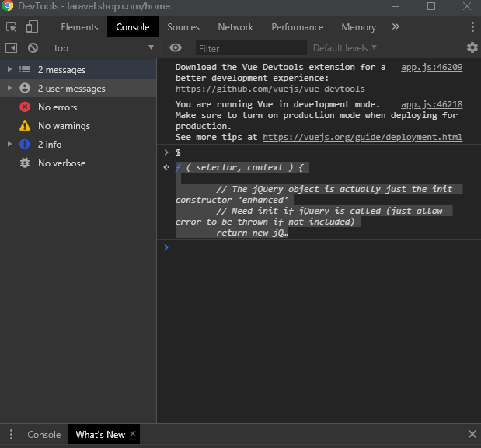Toggle the live expression eye icon
The width and height of the screenshot is (481, 448).
[x=176, y=48]
